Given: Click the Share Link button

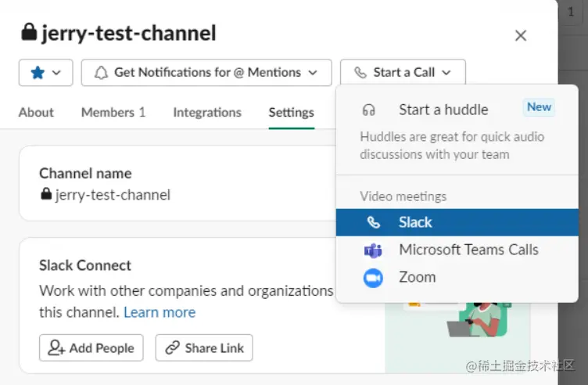Looking at the screenshot, I should point(204,348).
